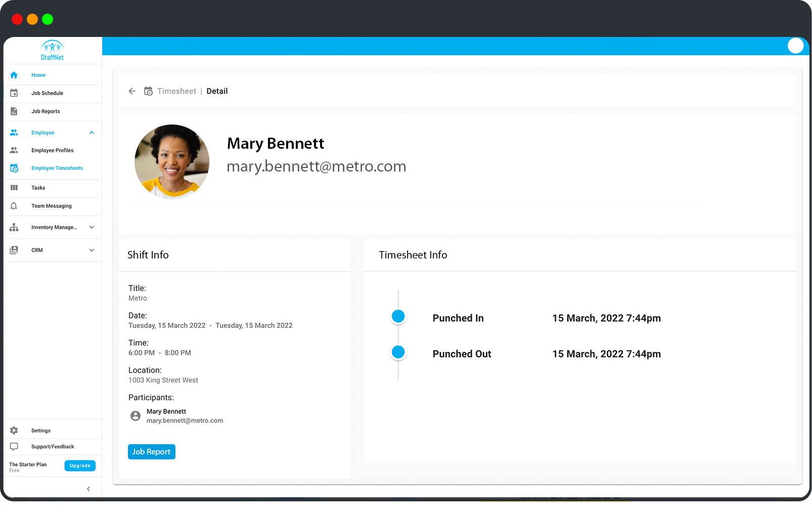The height and width of the screenshot is (511, 812).
Task: Open Support/Feedback from the sidebar
Action: [53, 447]
